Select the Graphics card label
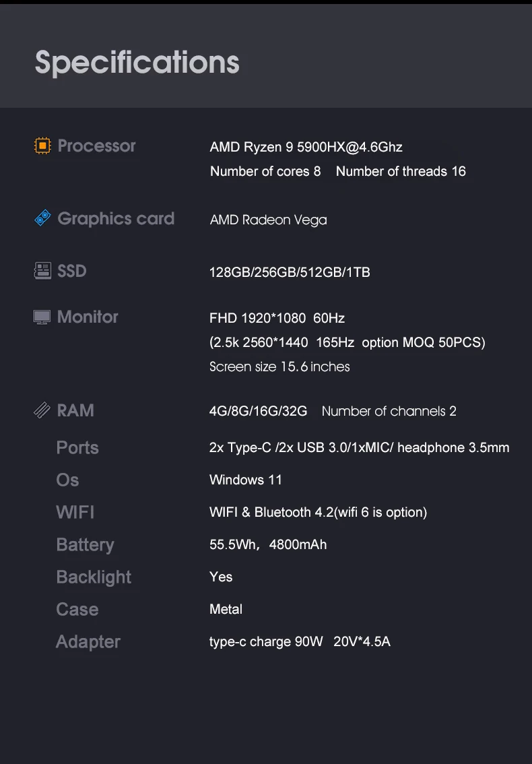Image resolution: width=532 pixels, height=764 pixels. pos(116,218)
